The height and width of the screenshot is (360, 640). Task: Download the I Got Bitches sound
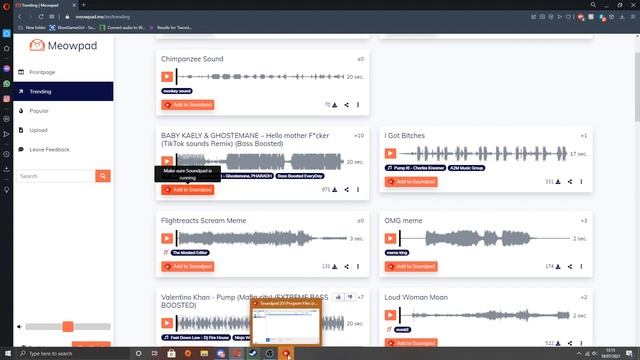pyautogui.click(x=558, y=182)
